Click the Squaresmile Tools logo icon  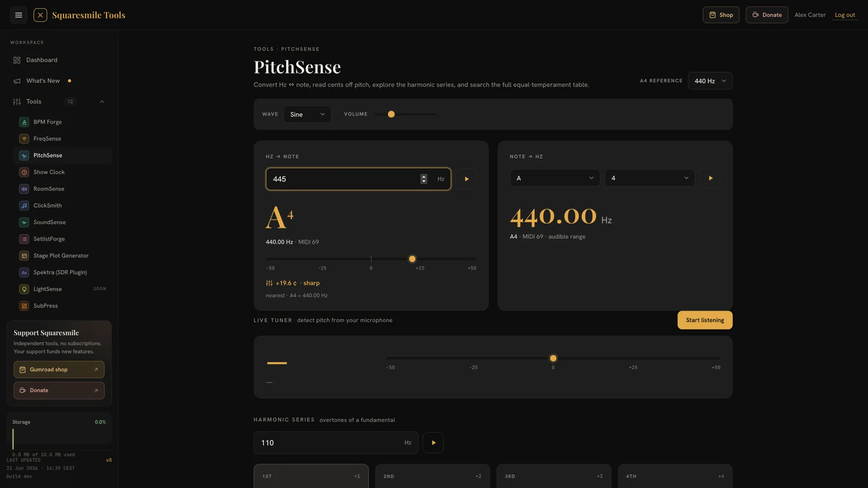(x=40, y=15)
